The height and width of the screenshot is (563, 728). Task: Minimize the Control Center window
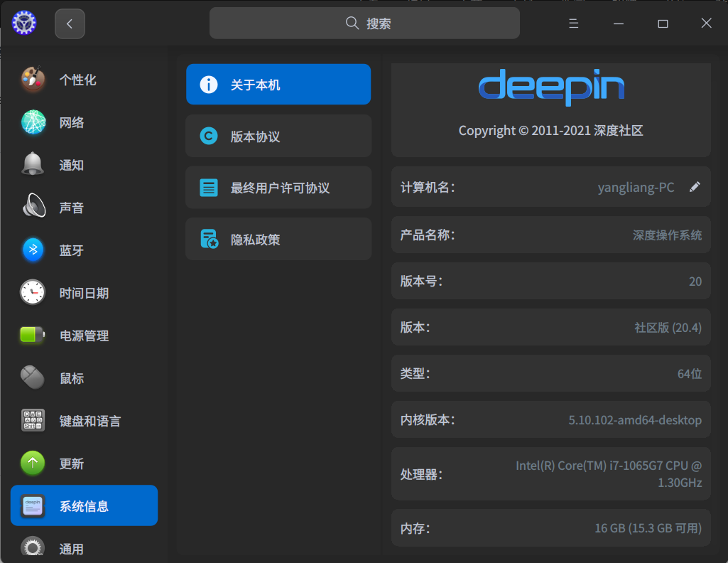619,23
